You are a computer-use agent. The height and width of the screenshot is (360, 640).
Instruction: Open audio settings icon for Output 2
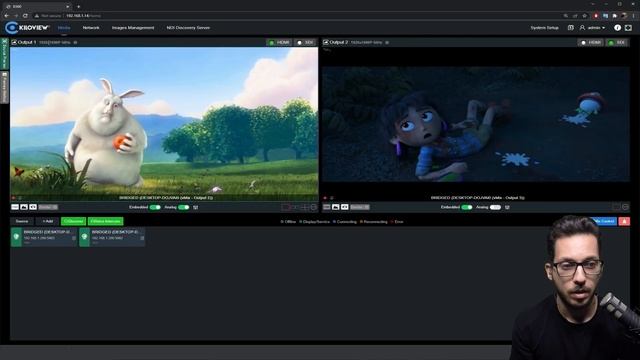(507, 207)
